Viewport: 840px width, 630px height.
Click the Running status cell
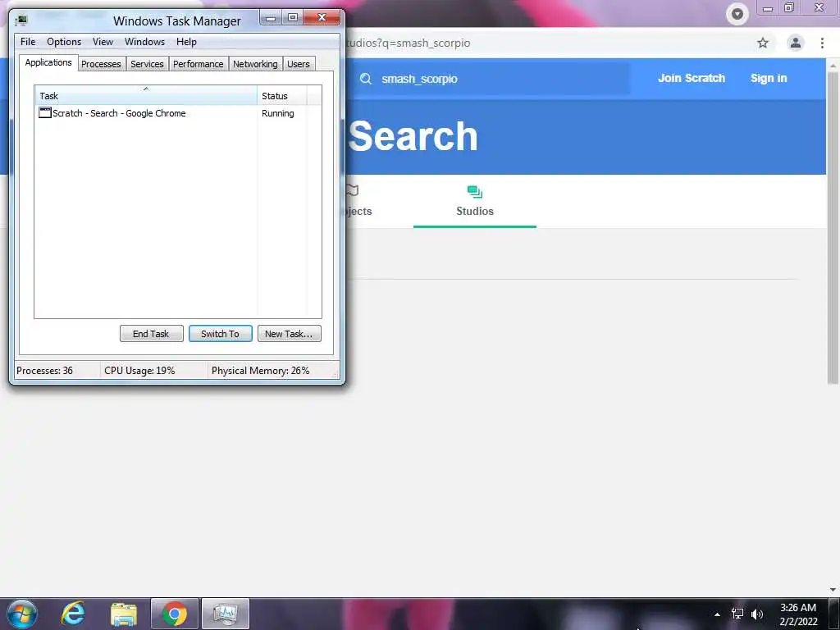pyautogui.click(x=277, y=113)
